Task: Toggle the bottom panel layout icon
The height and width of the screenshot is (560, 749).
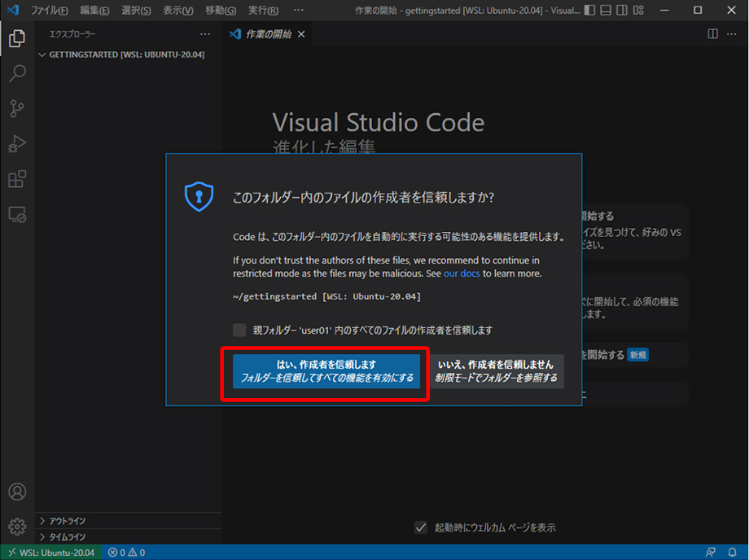Action: tap(606, 10)
